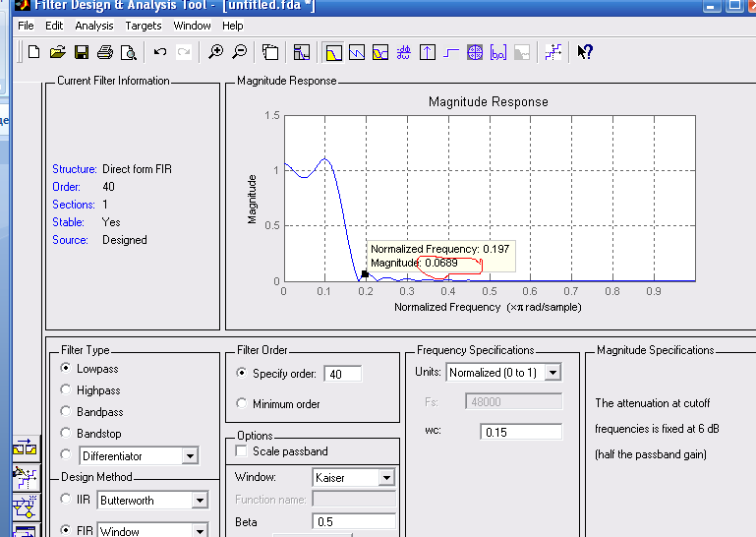The image size is (756, 537).
Task: Select the Magnitude Response analysis icon
Action: 333,52
